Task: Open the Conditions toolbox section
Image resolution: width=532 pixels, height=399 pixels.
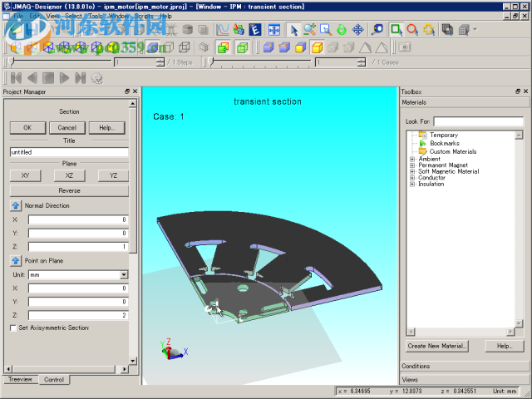Action: point(416,366)
